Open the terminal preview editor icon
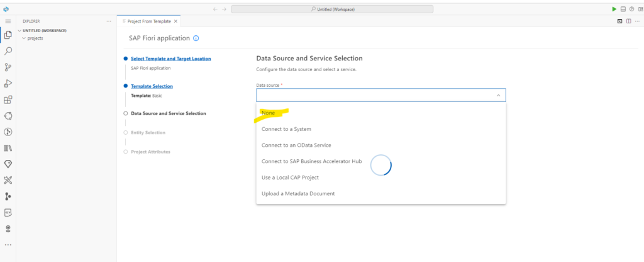The height and width of the screenshot is (262, 644). (619, 21)
